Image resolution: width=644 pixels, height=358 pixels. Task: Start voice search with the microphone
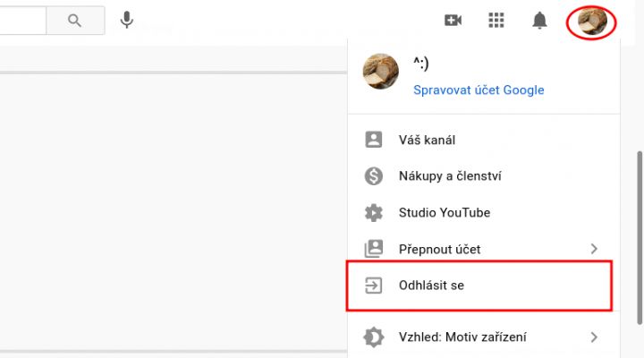pos(127,20)
